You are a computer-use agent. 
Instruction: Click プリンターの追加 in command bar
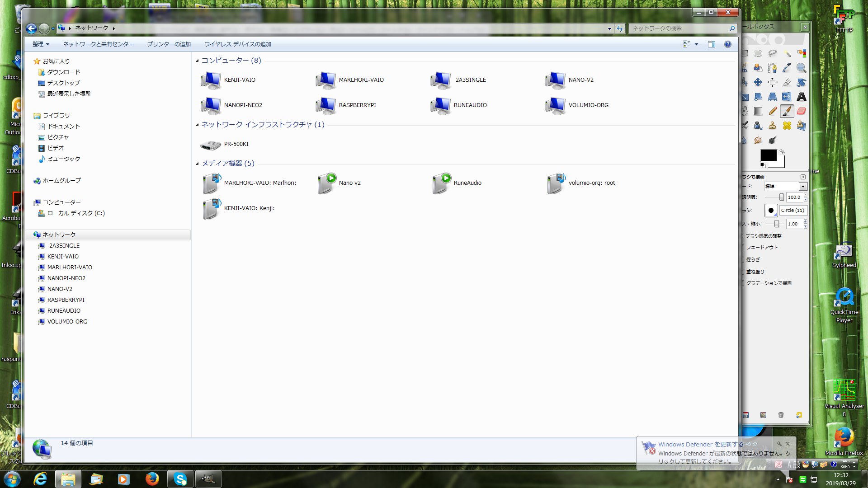(x=169, y=44)
